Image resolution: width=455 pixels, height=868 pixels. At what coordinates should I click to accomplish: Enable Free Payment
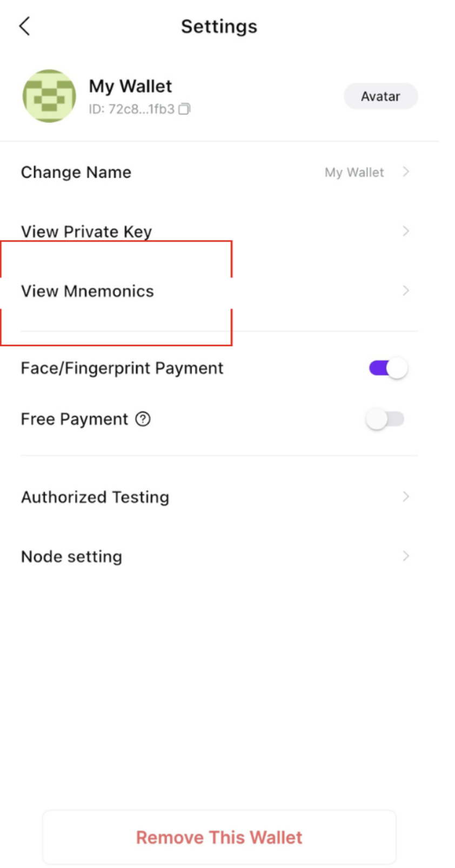coord(385,419)
